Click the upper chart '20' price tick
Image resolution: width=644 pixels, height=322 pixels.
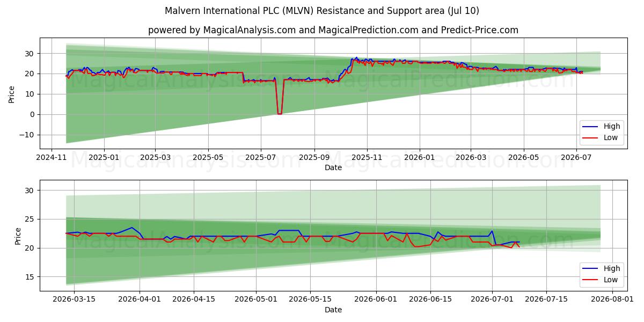click(x=31, y=74)
